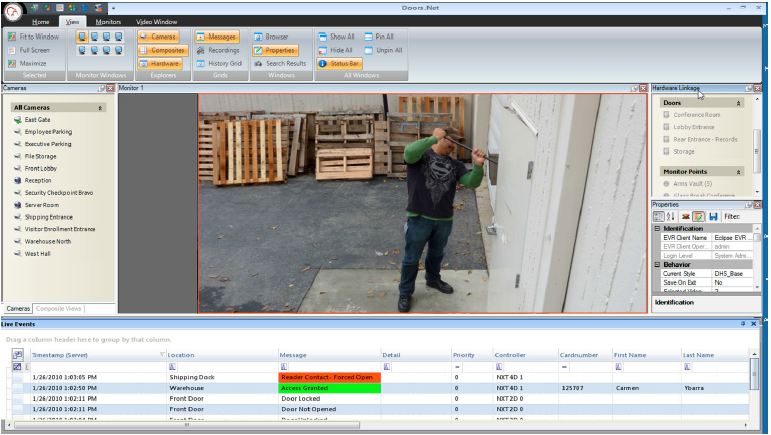
Task: Open the Doors.Net application orb menu
Action: point(12,12)
